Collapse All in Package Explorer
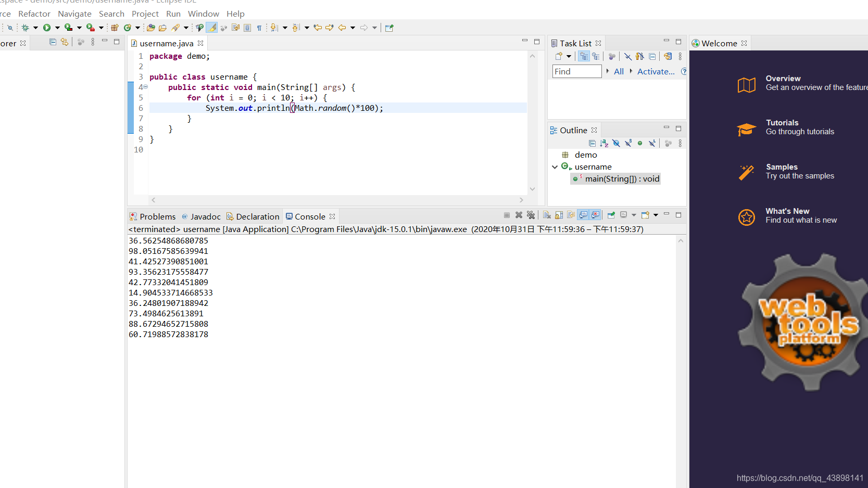The height and width of the screenshot is (488, 868). click(x=53, y=42)
